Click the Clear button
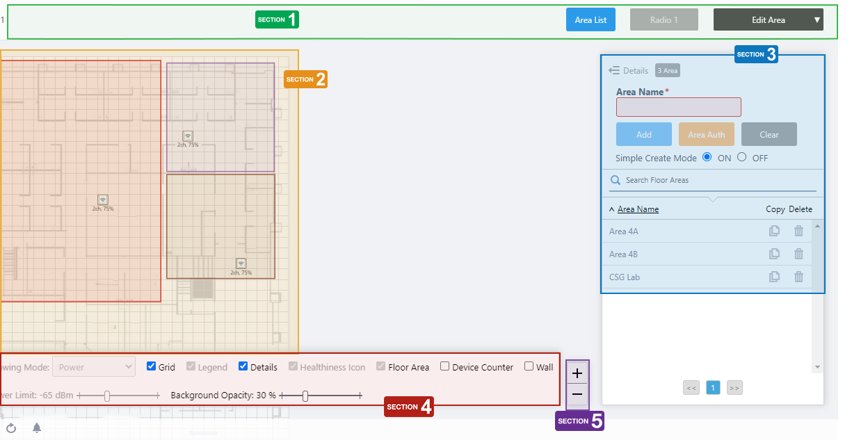This screenshot has height=440, width=868. (769, 134)
